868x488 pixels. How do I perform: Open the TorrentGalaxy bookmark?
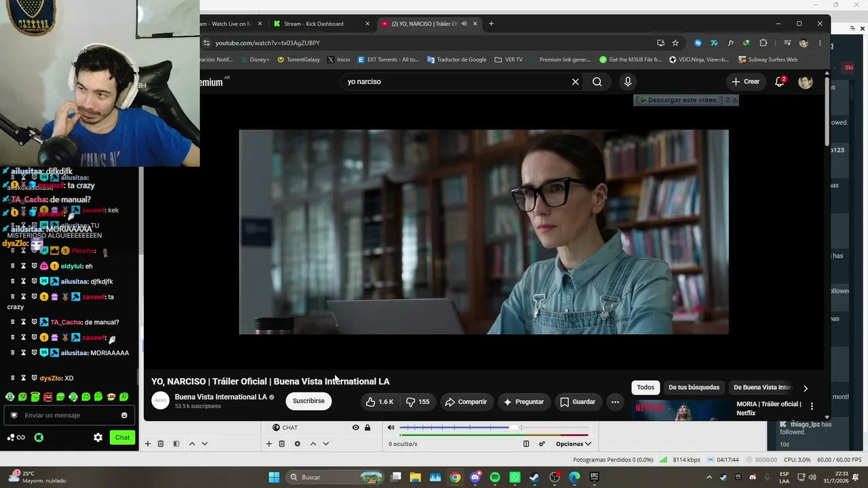(298, 60)
